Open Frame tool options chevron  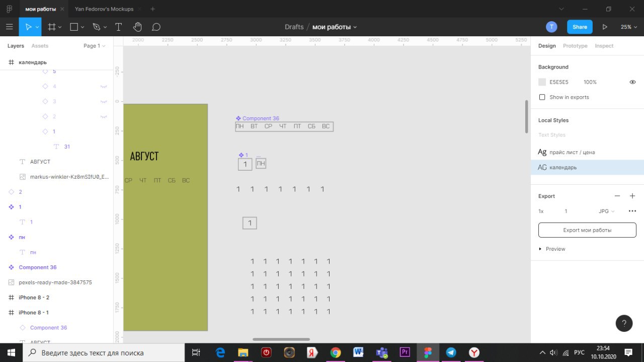(60, 27)
